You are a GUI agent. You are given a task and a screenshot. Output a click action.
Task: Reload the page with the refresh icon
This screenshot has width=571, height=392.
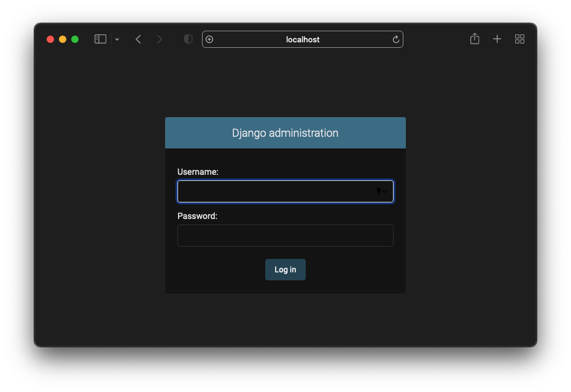pos(396,39)
